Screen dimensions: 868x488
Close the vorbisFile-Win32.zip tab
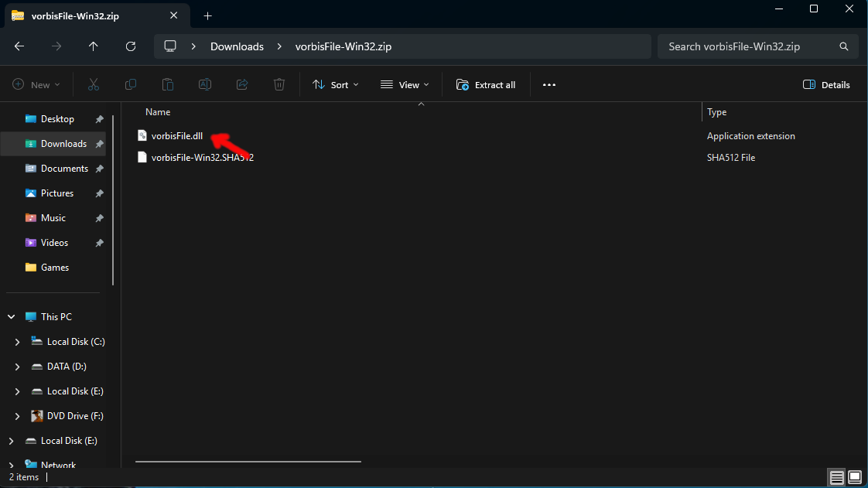tap(174, 15)
